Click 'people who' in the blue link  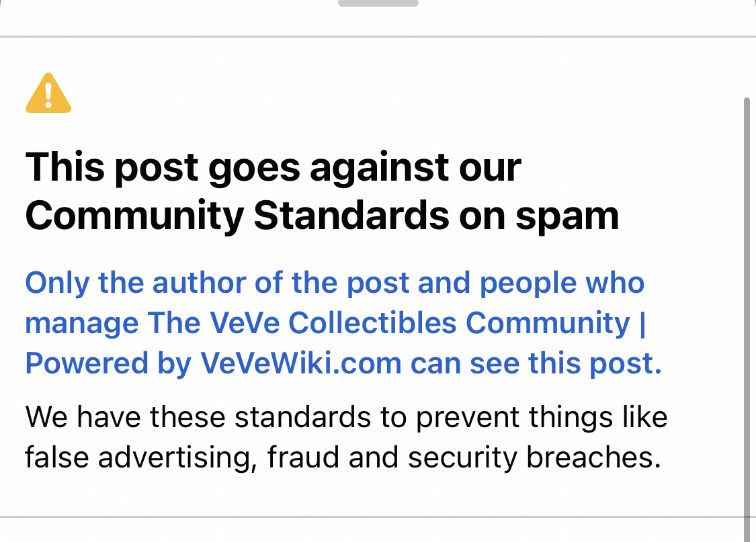coord(562,283)
